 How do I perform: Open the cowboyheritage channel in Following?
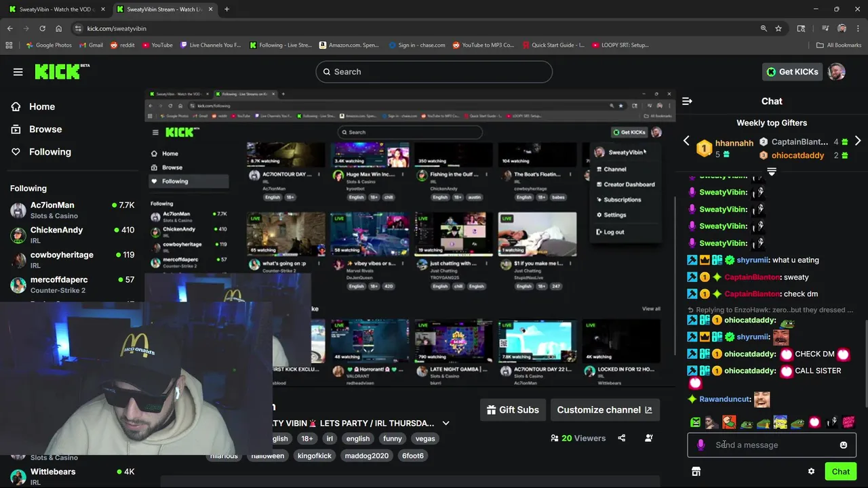(x=72, y=260)
